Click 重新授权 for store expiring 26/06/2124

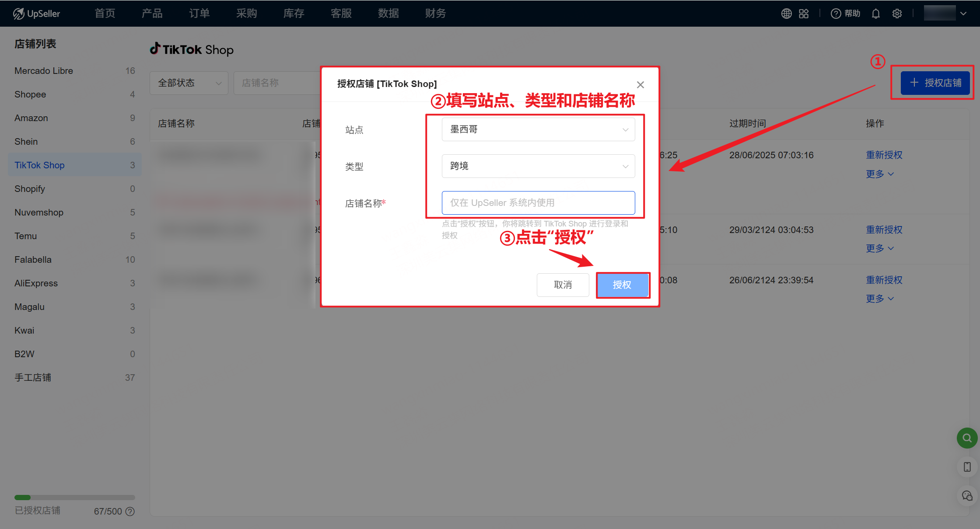click(884, 280)
